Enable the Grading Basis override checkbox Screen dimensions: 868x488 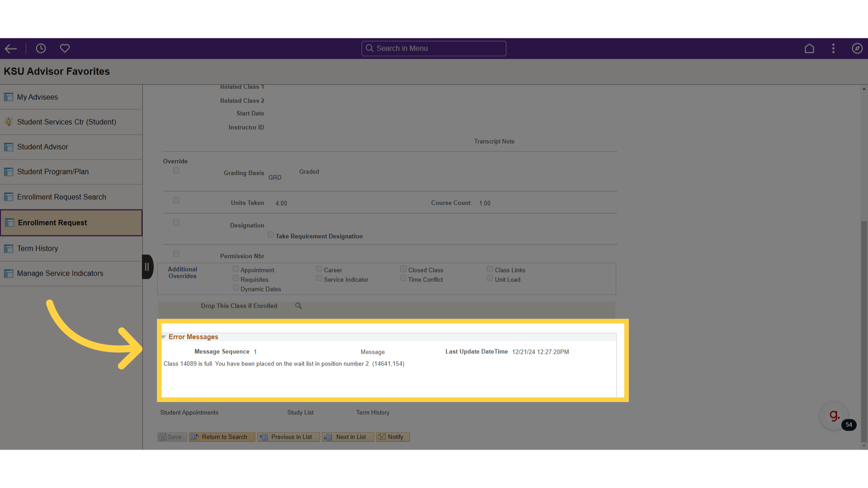176,170
